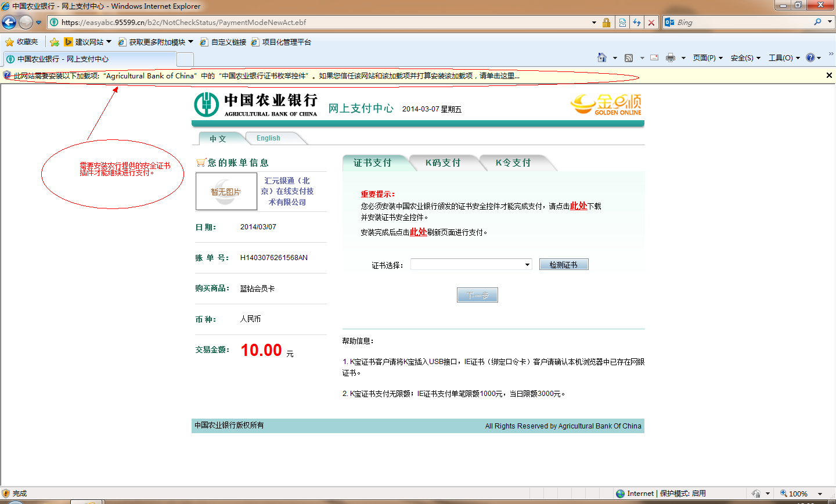Click the 下一步 next step button
The width and height of the screenshot is (836, 504).
tap(477, 296)
